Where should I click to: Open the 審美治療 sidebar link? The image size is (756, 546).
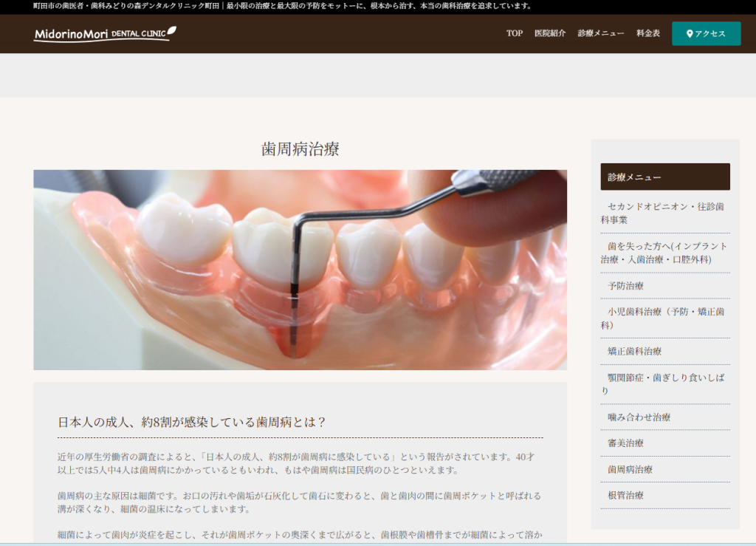tap(625, 443)
